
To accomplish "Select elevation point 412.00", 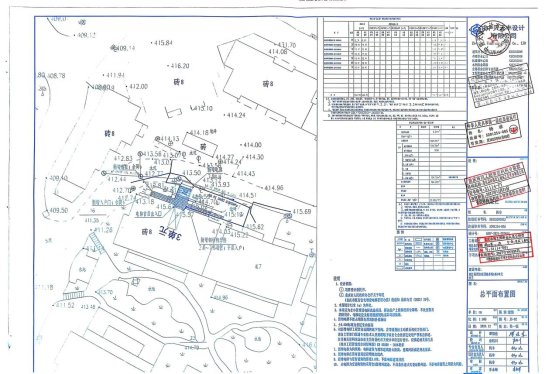I will [x=137, y=87].
